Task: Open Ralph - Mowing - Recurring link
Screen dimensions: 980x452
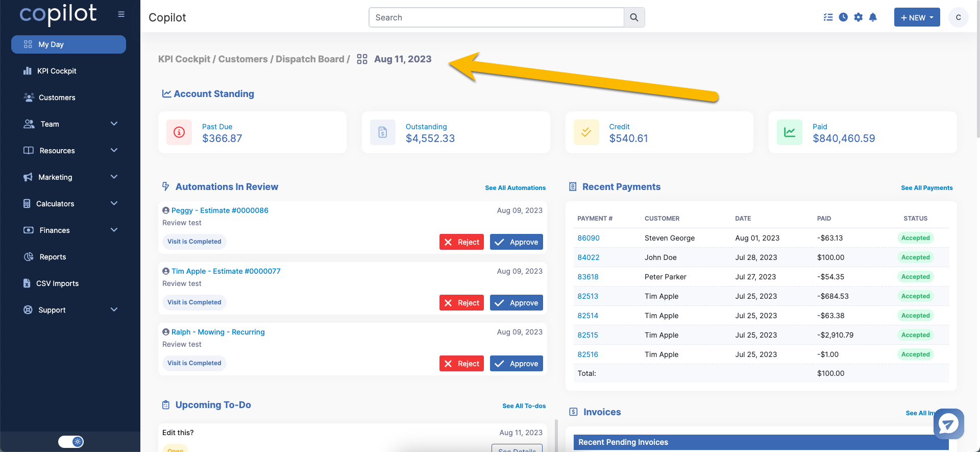Action: point(218,332)
